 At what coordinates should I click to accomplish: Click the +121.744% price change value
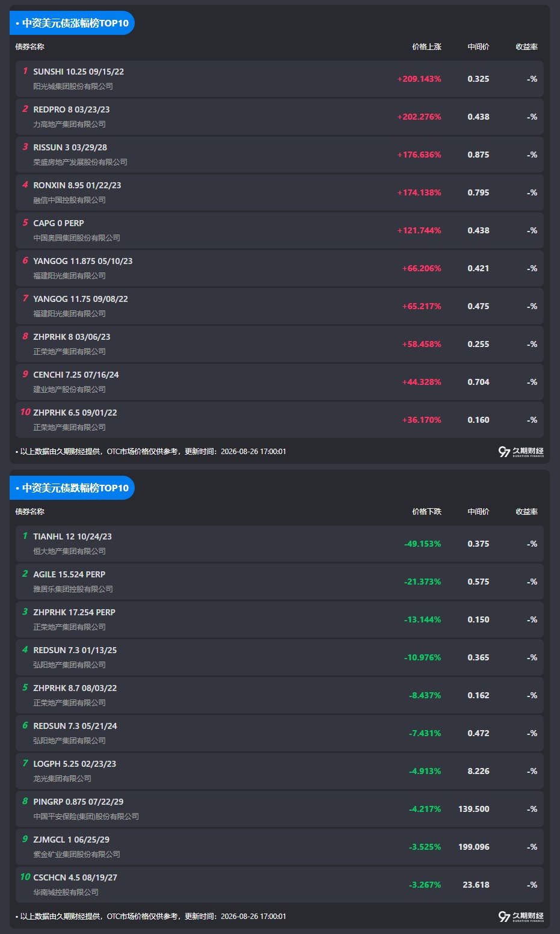click(x=419, y=230)
